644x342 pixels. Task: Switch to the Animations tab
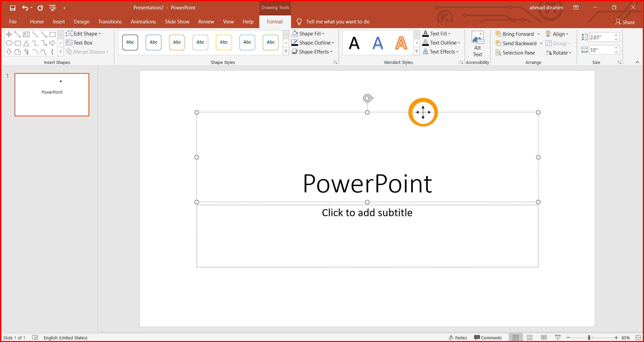[x=143, y=22]
